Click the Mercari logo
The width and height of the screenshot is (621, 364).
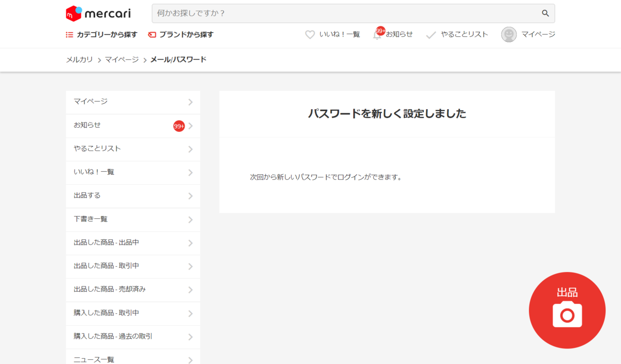pyautogui.click(x=98, y=13)
